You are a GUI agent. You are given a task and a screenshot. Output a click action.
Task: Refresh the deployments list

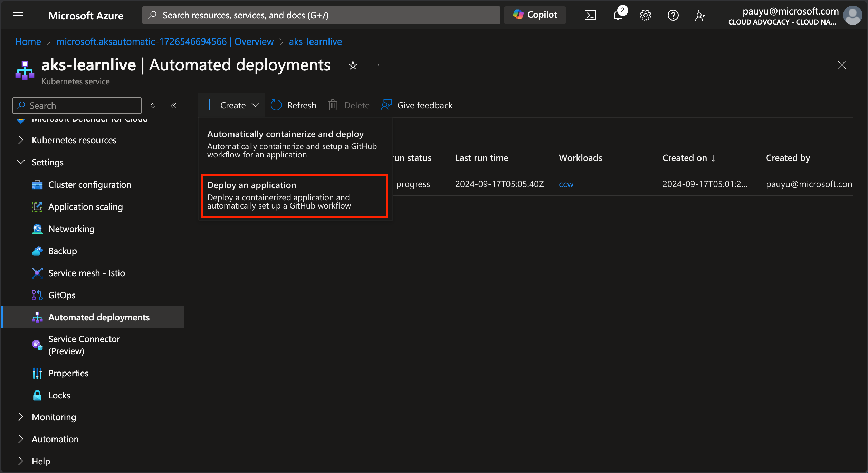click(293, 105)
